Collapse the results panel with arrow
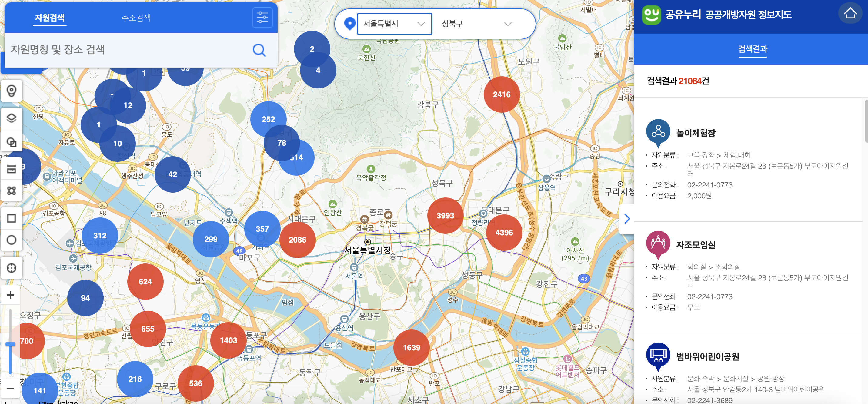The image size is (868, 404). click(x=627, y=219)
